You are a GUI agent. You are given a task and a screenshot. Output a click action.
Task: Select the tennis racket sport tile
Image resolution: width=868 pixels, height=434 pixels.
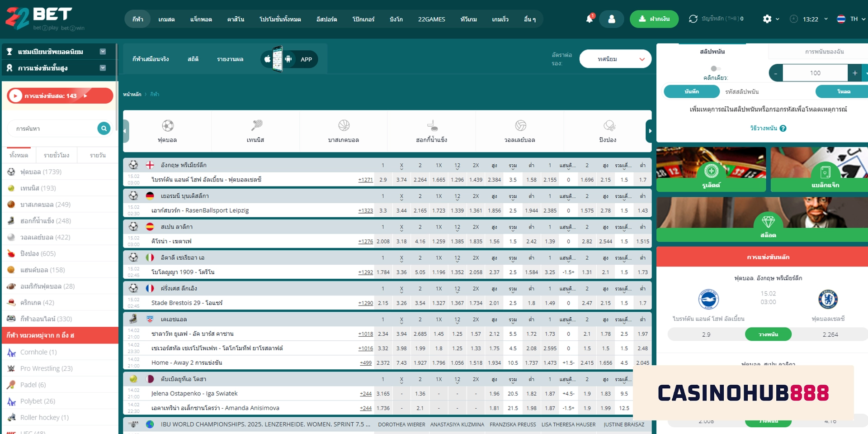(x=255, y=131)
